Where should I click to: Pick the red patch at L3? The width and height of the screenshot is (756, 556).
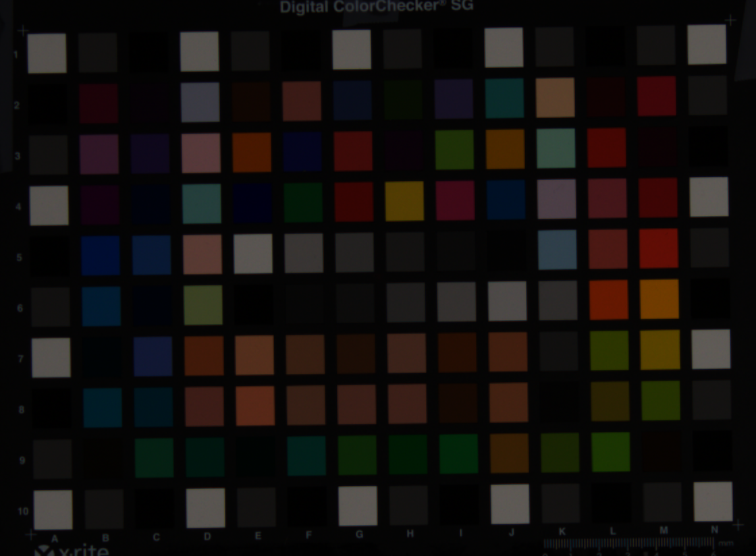(607, 147)
